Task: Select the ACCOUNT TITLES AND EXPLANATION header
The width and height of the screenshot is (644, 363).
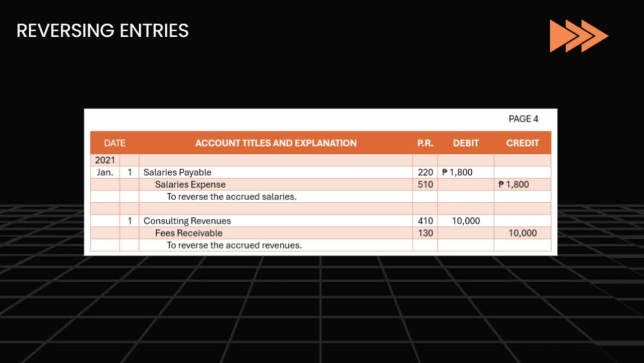Action: [276, 143]
